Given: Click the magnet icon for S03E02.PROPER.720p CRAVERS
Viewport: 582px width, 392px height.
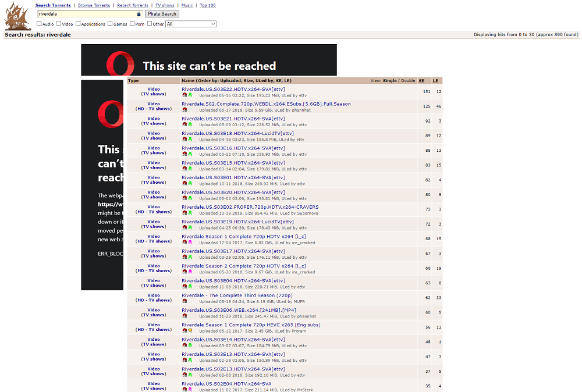Looking at the screenshot, I should tap(184, 213).
